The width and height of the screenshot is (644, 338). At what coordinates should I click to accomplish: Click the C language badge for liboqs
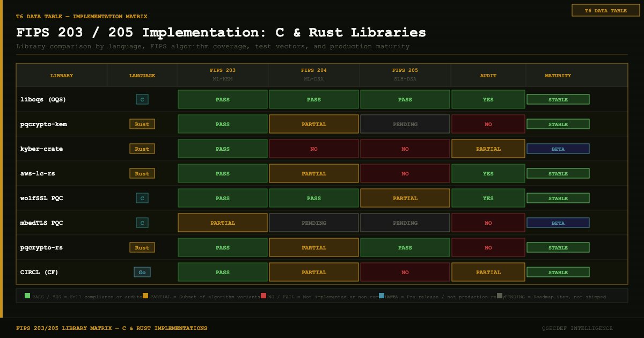[142, 99]
